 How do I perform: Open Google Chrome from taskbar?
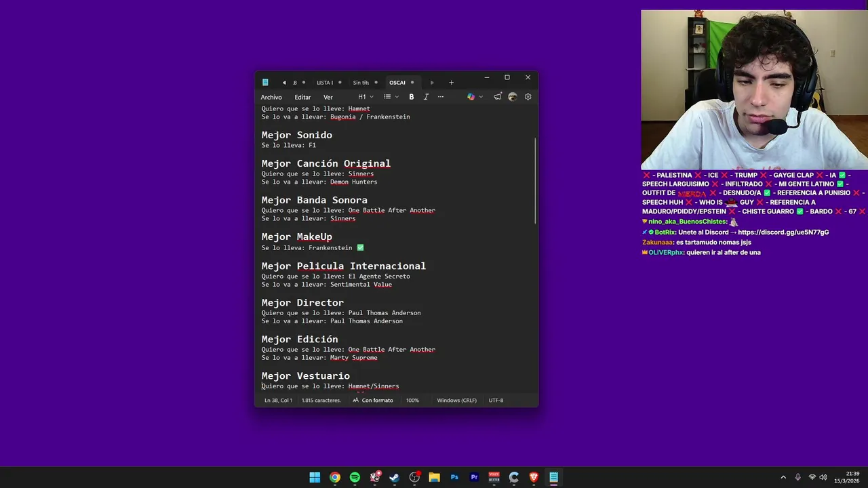[335, 477]
